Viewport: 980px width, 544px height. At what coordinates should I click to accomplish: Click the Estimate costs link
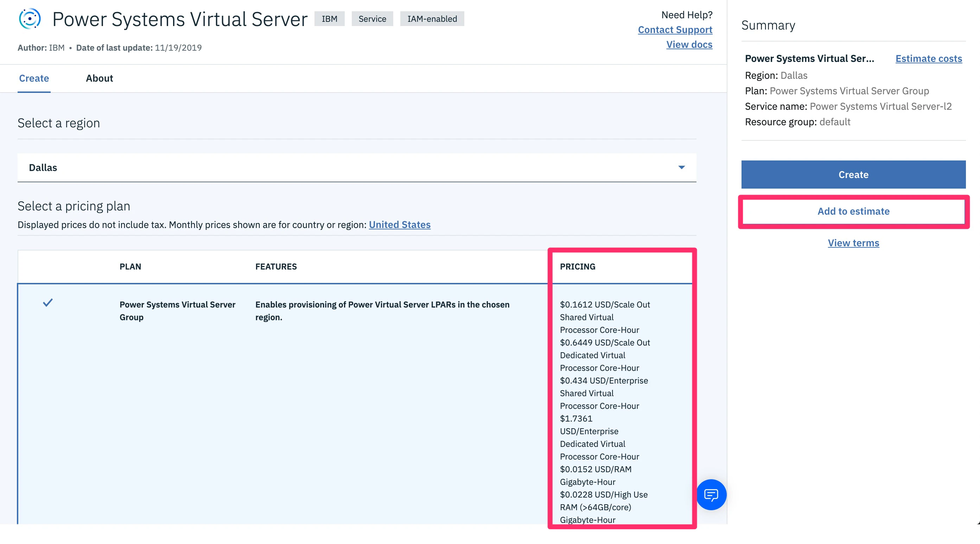tap(929, 58)
